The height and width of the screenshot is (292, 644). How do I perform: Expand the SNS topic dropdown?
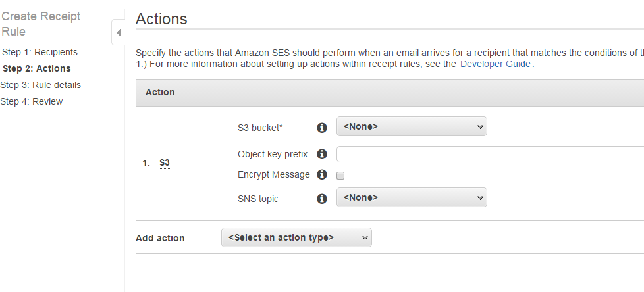[412, 197]
